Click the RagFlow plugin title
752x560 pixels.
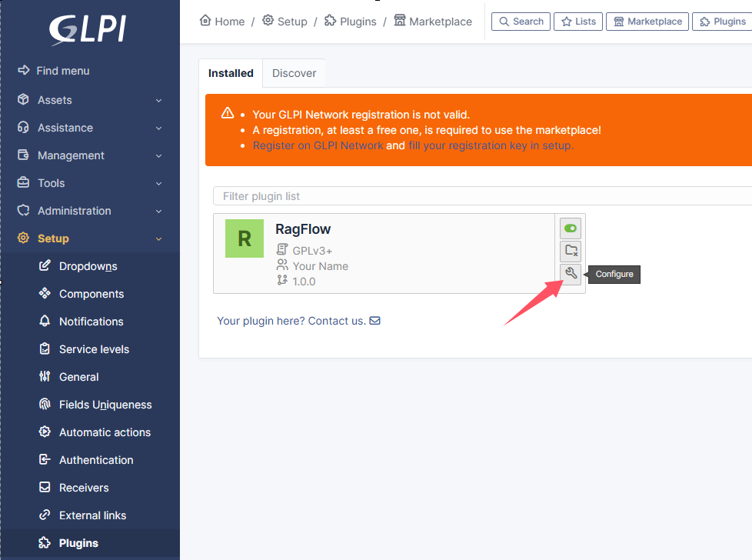coord(303,229)
